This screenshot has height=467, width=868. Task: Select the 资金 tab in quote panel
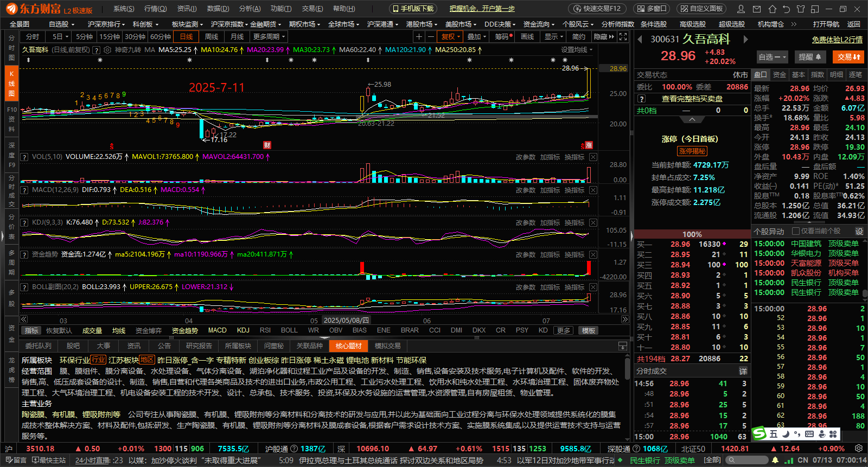tap(779, 75)
